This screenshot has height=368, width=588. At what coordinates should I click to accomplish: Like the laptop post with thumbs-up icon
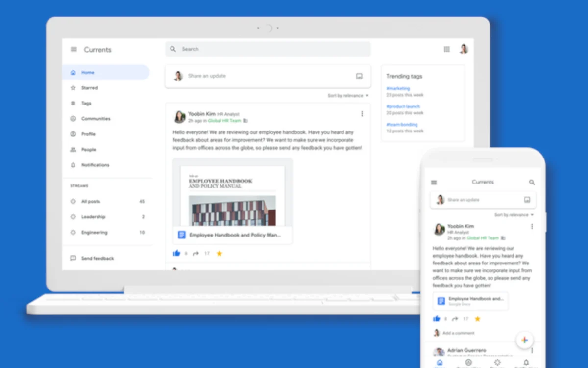pos(177,253)
